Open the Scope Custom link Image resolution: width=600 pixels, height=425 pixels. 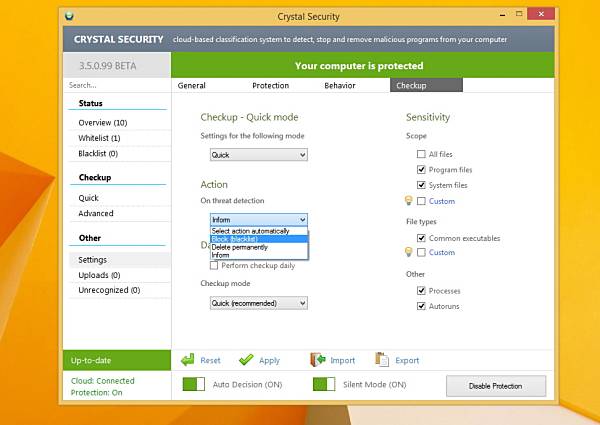442,201
